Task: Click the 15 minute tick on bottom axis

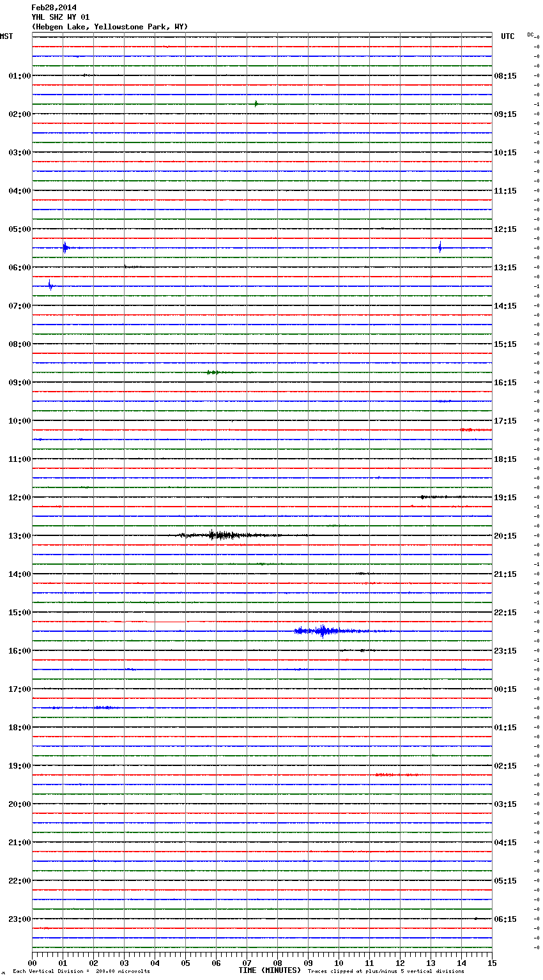Action: (491, 963)
